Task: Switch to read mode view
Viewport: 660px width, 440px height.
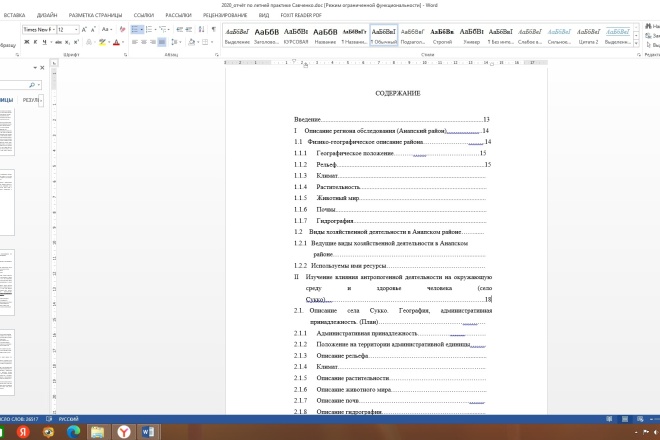Action: tap(609, 419)
